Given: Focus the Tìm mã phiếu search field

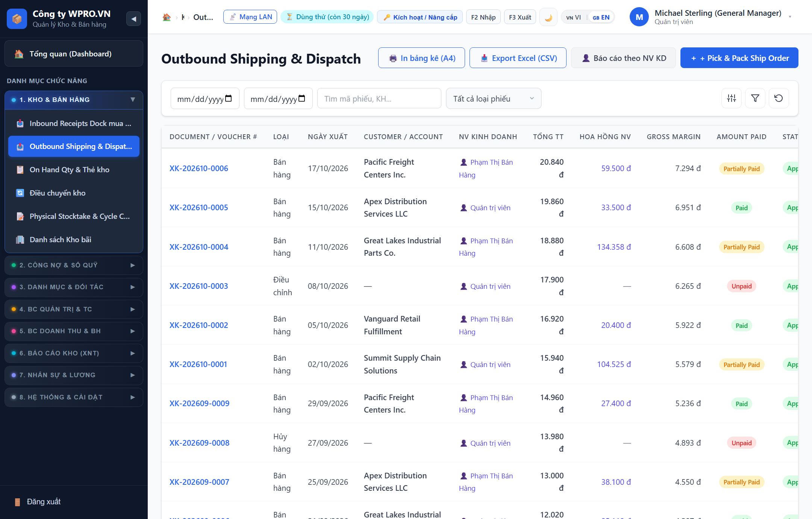Looking at the screenshot, I should pyautogui.click(x=379, y=99).
